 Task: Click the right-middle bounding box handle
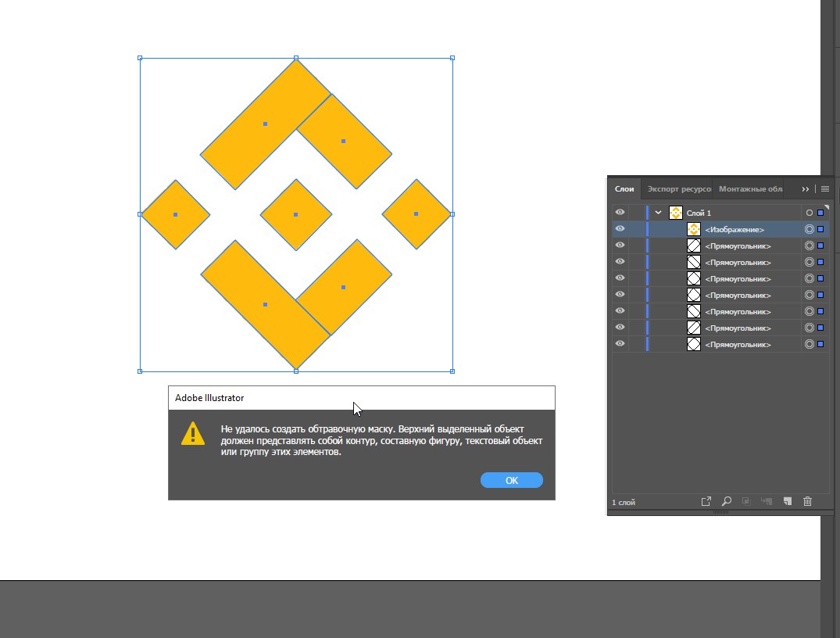click(452, 214)
